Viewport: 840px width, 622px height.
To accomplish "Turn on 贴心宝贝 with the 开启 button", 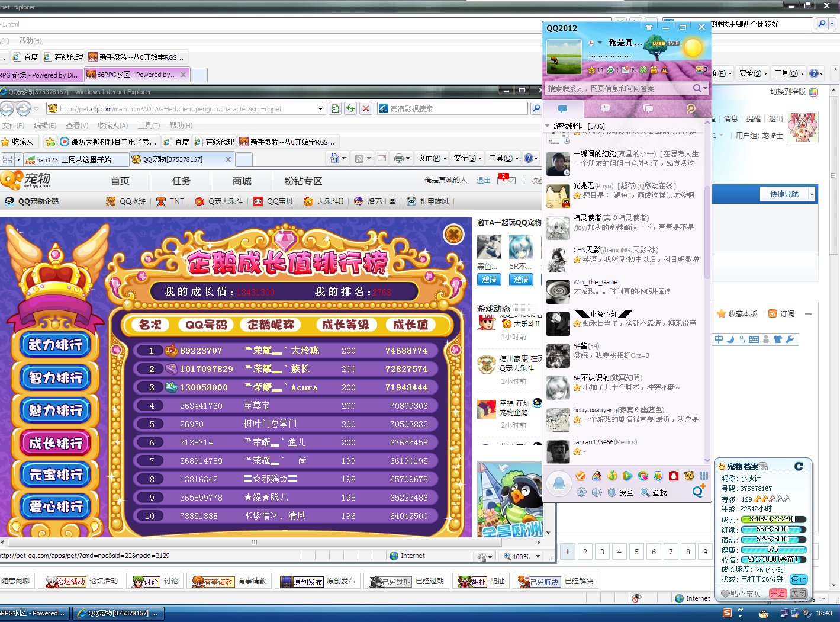I will coord(777,594).
